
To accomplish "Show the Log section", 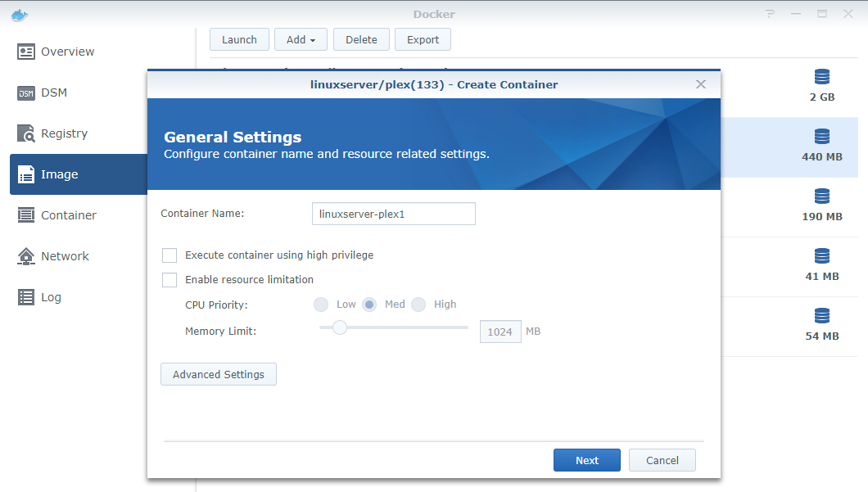I will pyautogui.click(x=51, y=297).
